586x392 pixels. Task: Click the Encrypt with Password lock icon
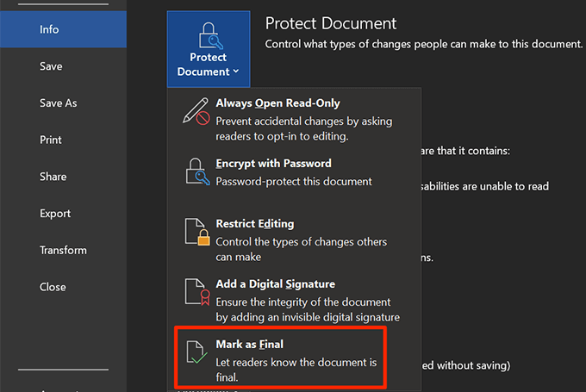tap(197, 172)
